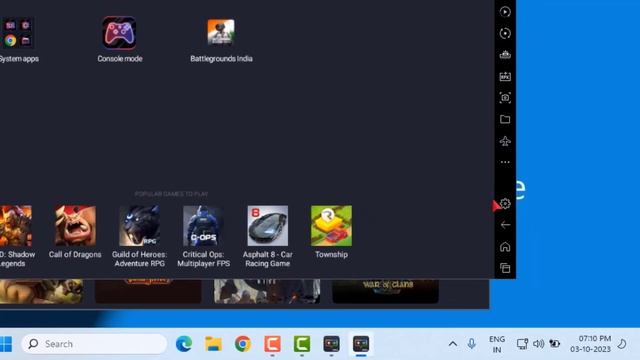Open Call of Dragons game
The height and width of the screenshot is (360, 640).
(76, 226)
